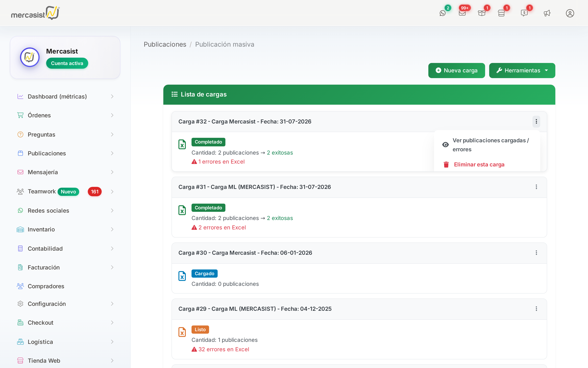Click Carga #30 header title
This screenshot has width=588, height=368.
click(x=245, y=253)
